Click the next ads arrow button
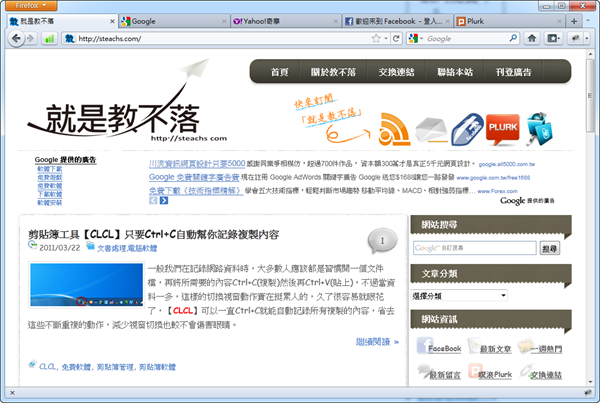Screen dimensions: 600x403 (x=164, y=200)
